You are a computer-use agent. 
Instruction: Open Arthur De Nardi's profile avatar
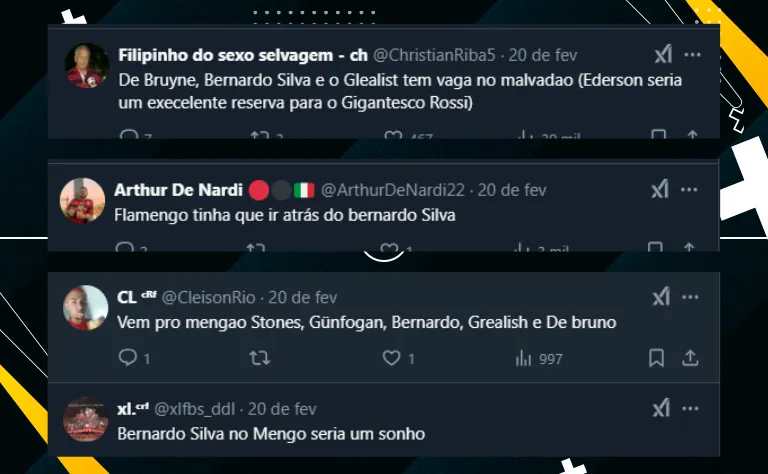pos(85,199)
